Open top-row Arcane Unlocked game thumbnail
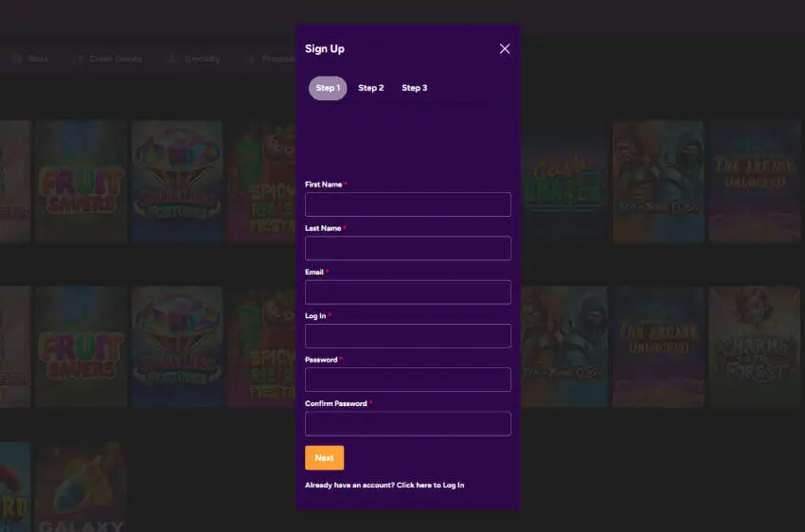The width and height of the screenshot is (805, 532). click(754, 181)
